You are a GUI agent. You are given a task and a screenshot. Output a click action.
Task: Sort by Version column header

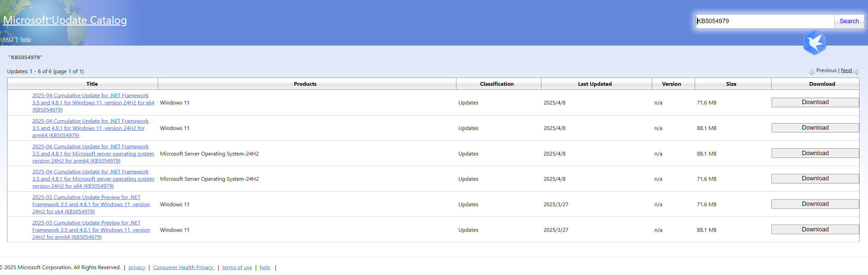671,84
